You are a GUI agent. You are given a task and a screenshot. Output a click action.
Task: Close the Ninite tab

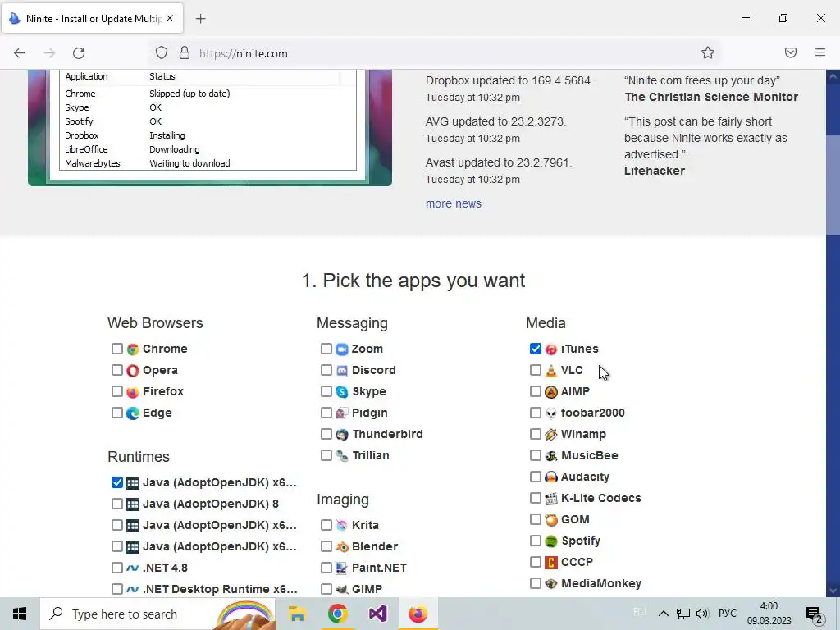tap(170, 18)
